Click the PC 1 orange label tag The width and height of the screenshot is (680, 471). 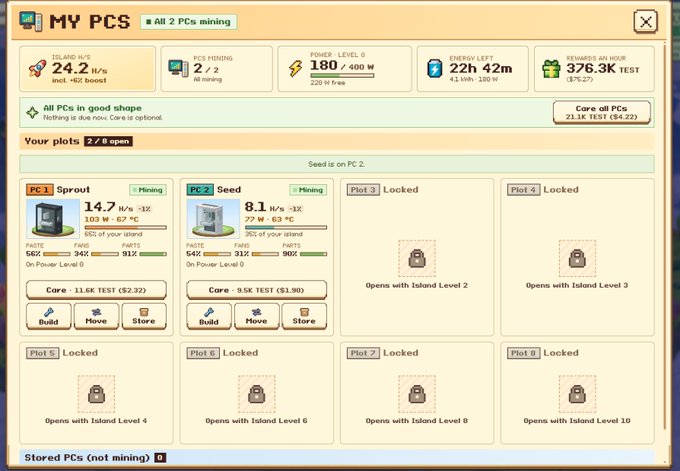pos(40,190)
